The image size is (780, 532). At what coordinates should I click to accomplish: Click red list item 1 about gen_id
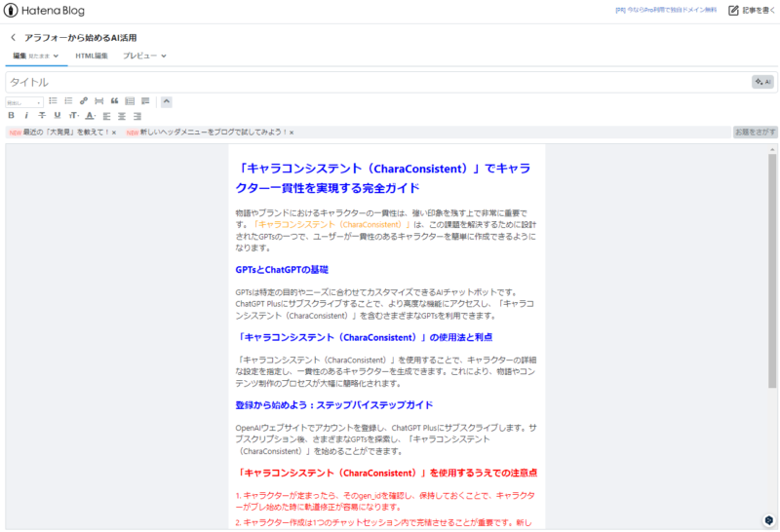pyautogui.click(x=385, y=501)
